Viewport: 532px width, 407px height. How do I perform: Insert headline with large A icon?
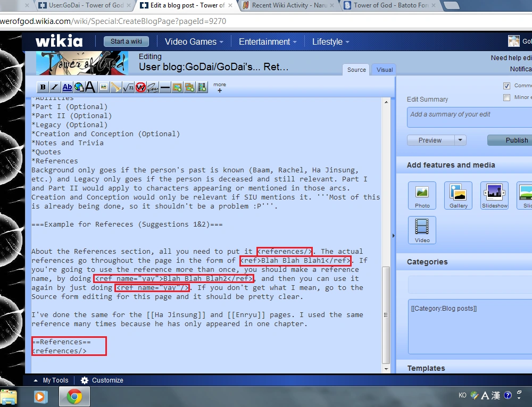(x=90, y=87)
